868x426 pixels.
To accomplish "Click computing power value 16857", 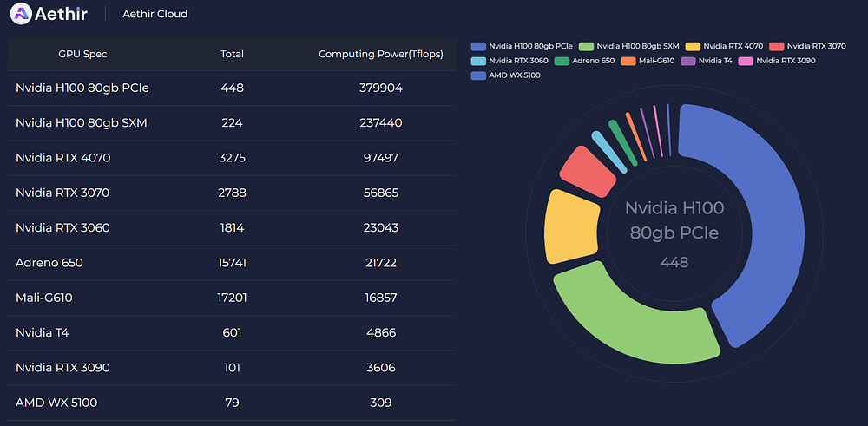I will coord(381,298).
